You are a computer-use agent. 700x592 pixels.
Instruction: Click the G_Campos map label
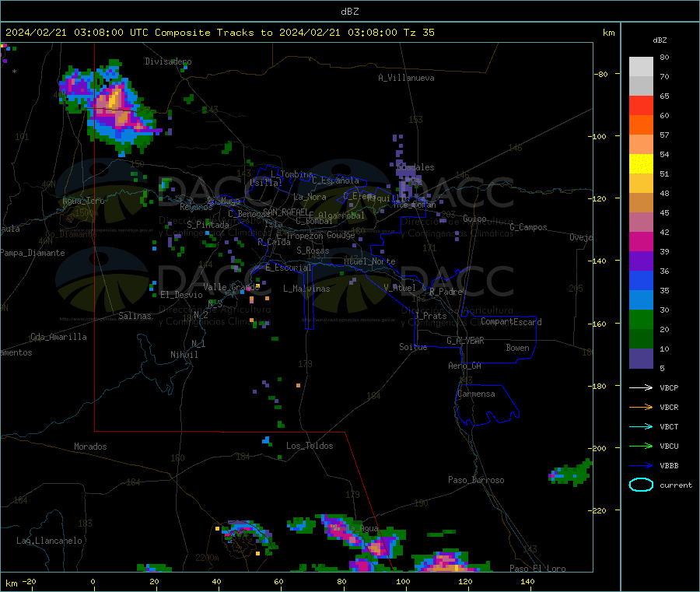(528, 227)
